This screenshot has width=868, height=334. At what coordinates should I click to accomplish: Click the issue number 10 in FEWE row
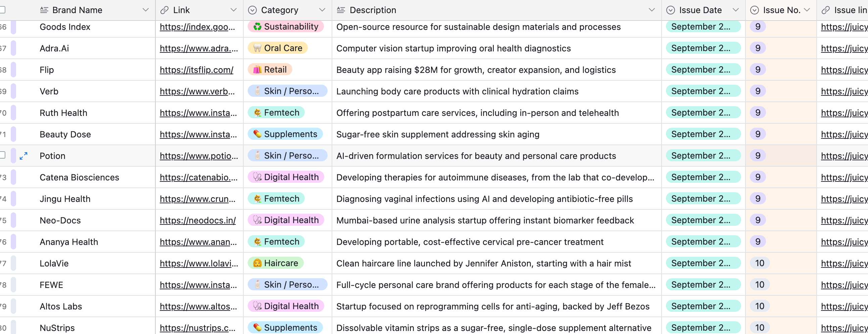(760, 285)
